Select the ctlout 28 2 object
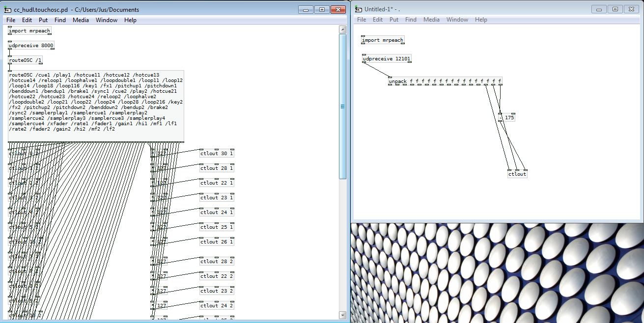 click(217, 262)
